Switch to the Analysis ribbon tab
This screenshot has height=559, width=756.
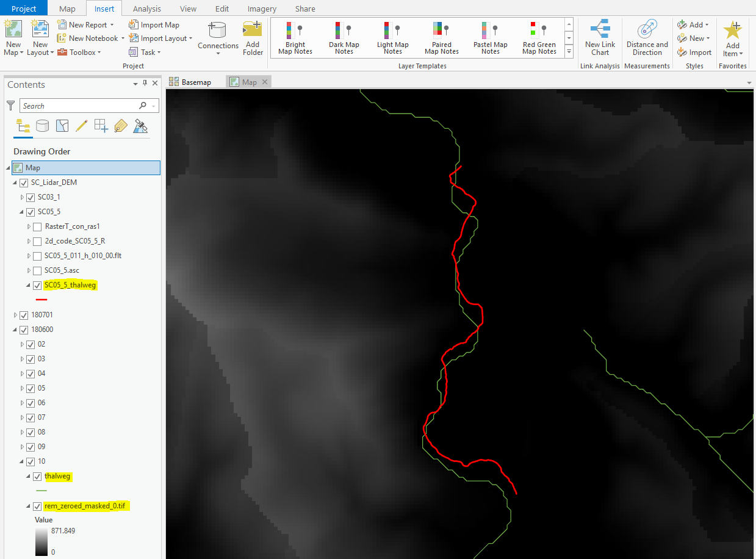click(x=146, y=8)
